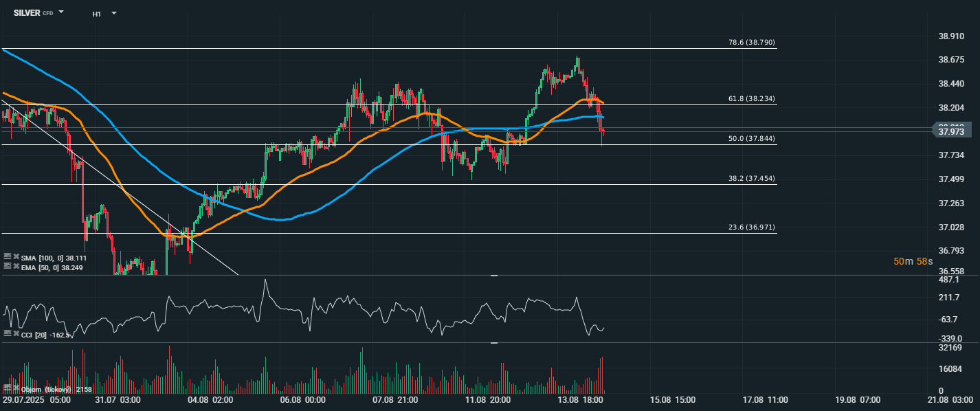Select the 50.0 (37.844) Fibonacci label
980x411 pixels.
coord(752,138)
